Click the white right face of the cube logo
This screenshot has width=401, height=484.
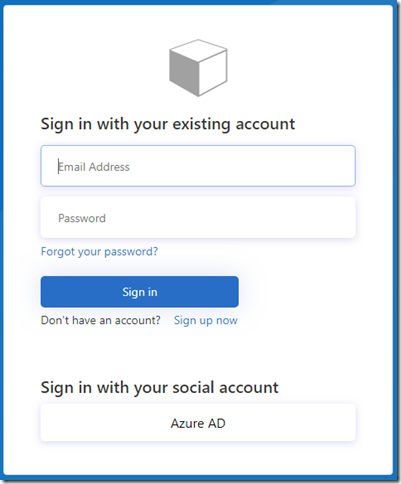pos(213,72)
